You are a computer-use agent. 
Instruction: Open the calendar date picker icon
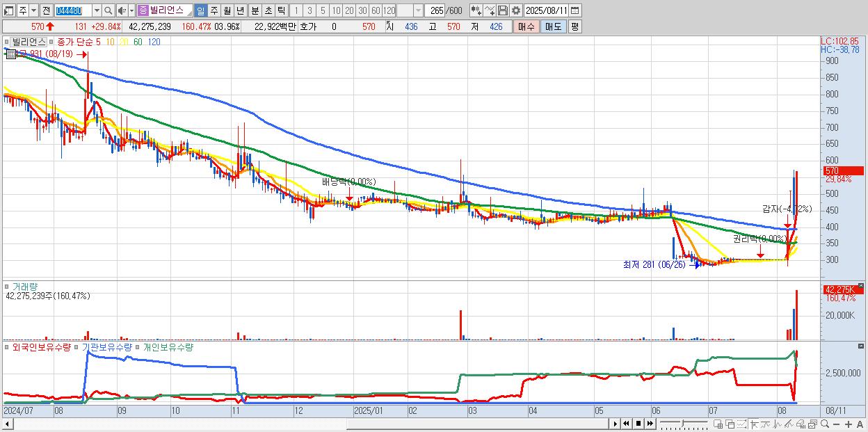[x=575, y=10]
